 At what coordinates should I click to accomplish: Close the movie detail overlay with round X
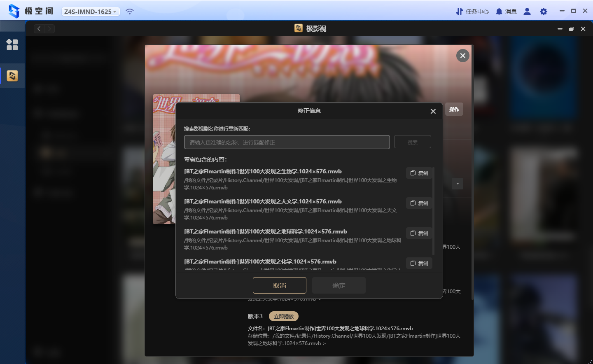tap(463, 56)
